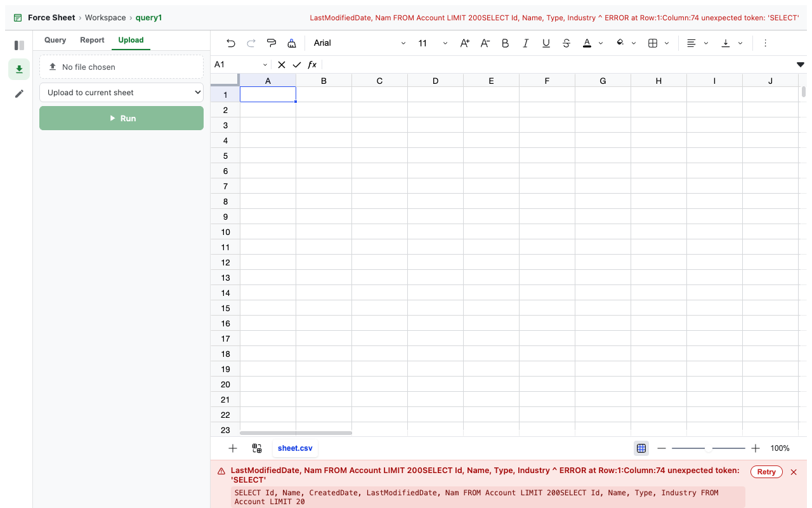This screenshot has width=812, height=508.
Task: Select row 5 header
Action: tap(225, 156)
